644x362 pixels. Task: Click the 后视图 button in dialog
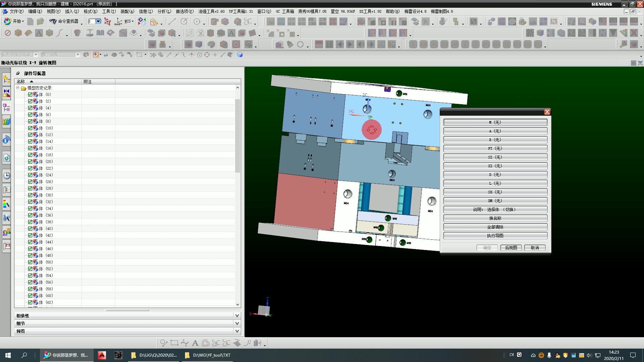coord(511,248)
